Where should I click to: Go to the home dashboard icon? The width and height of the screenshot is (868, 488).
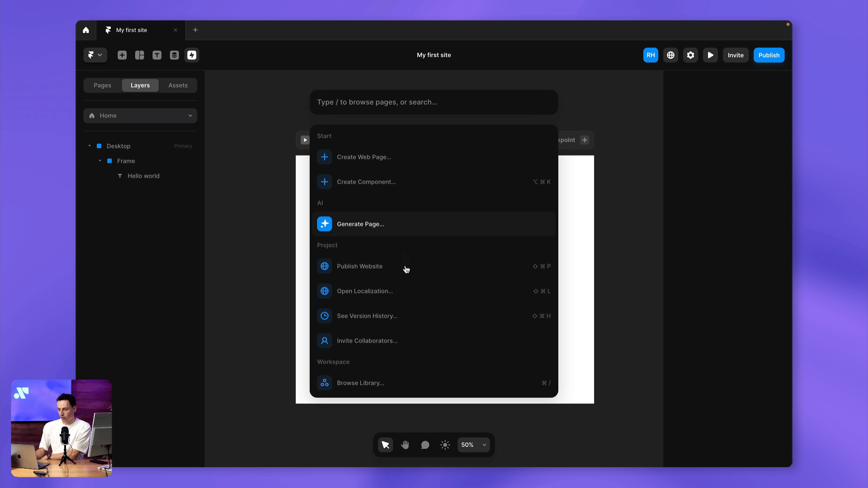click(86, 30)
